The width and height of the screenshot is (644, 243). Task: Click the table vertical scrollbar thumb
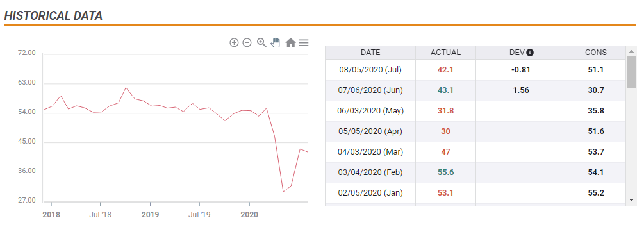631,72
